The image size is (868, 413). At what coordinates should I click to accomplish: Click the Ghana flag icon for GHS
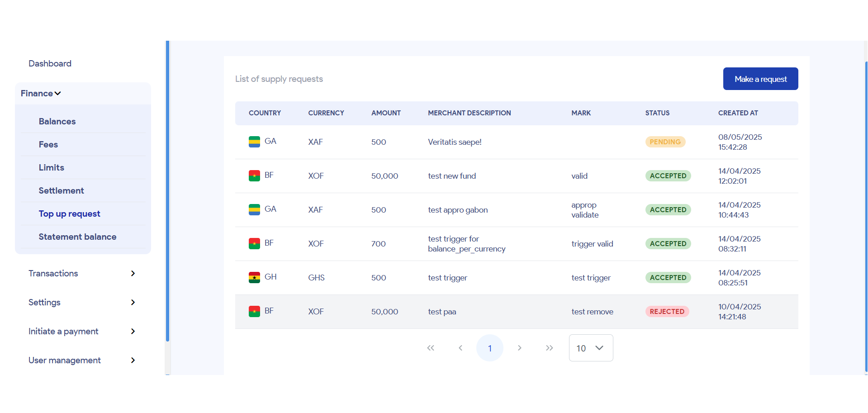[x=254, y=278]
